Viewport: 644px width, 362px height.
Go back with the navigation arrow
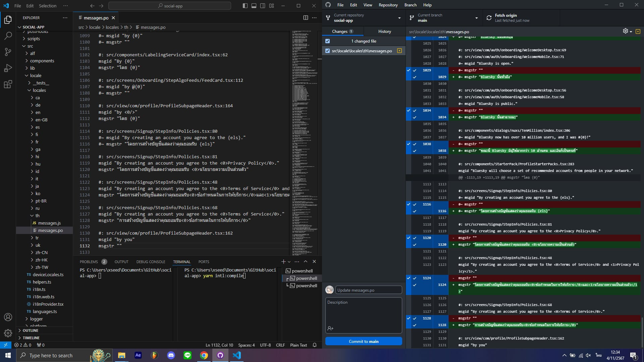pos(92,6)
